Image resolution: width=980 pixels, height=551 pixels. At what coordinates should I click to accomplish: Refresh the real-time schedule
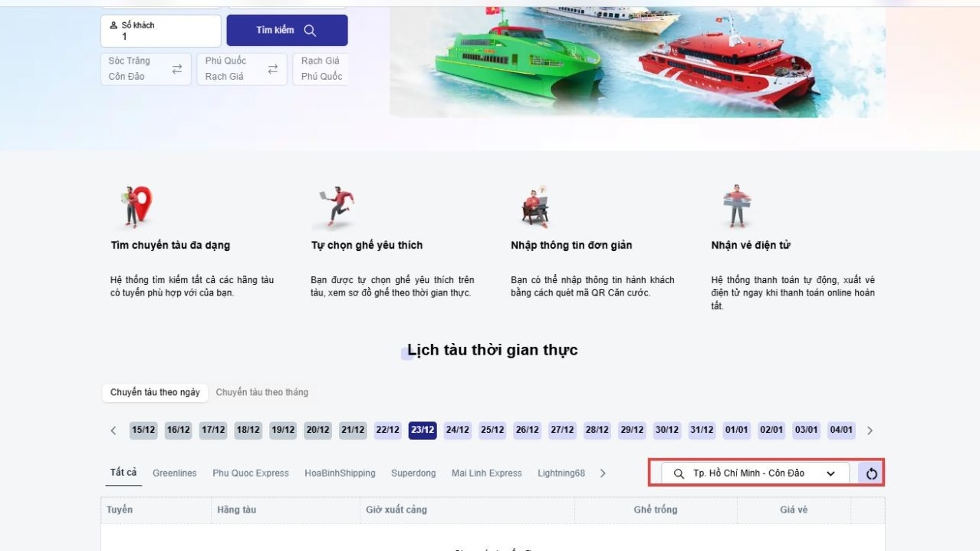(x=871, y=473)
